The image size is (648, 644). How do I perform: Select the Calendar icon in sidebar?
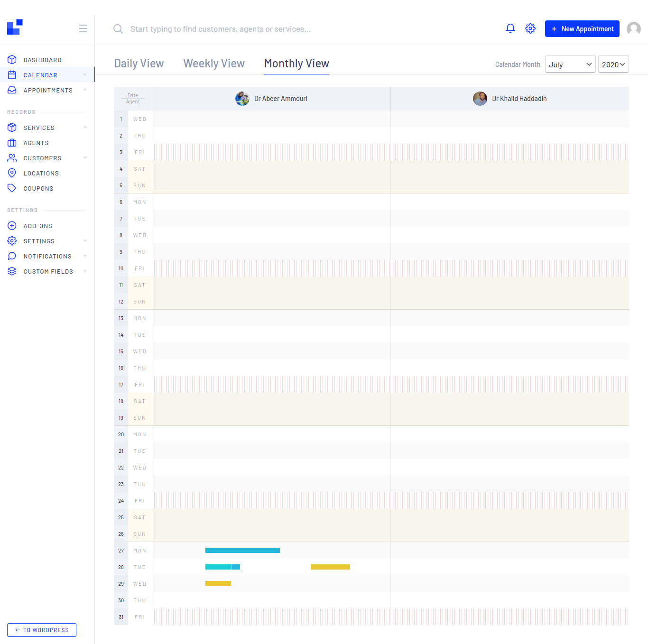[x=12, y=74]
